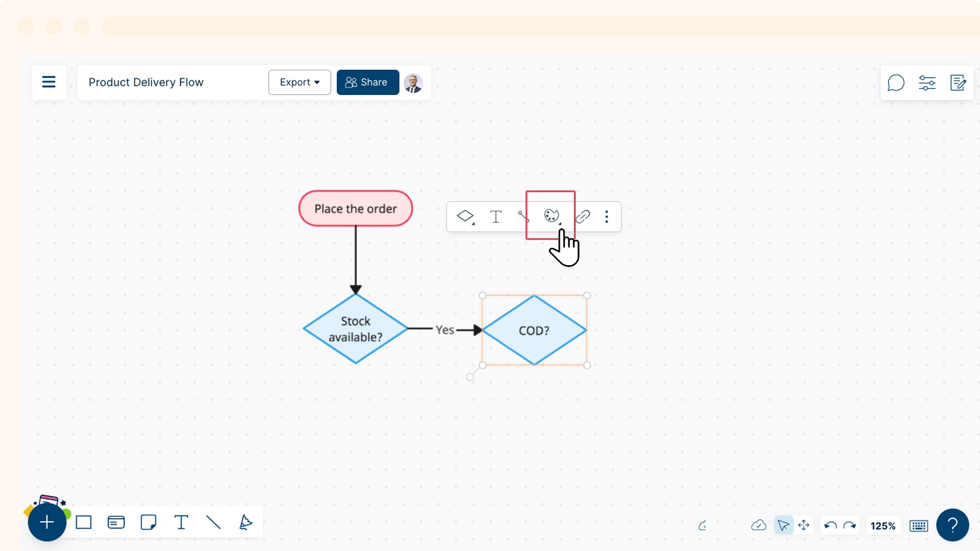Screen dimensions: 980x551
Task: Open the color palette style icon
Action: (x=552, y=216)
